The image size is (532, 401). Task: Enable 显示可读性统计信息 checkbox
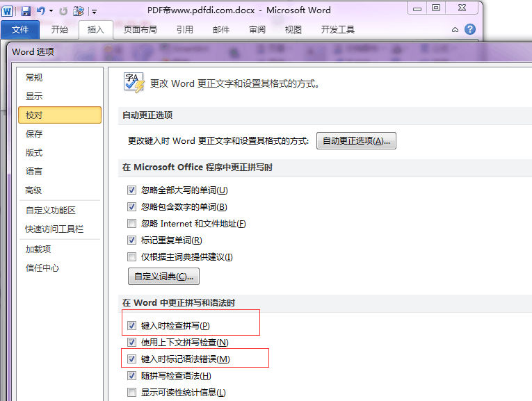(x=131, y=393)
